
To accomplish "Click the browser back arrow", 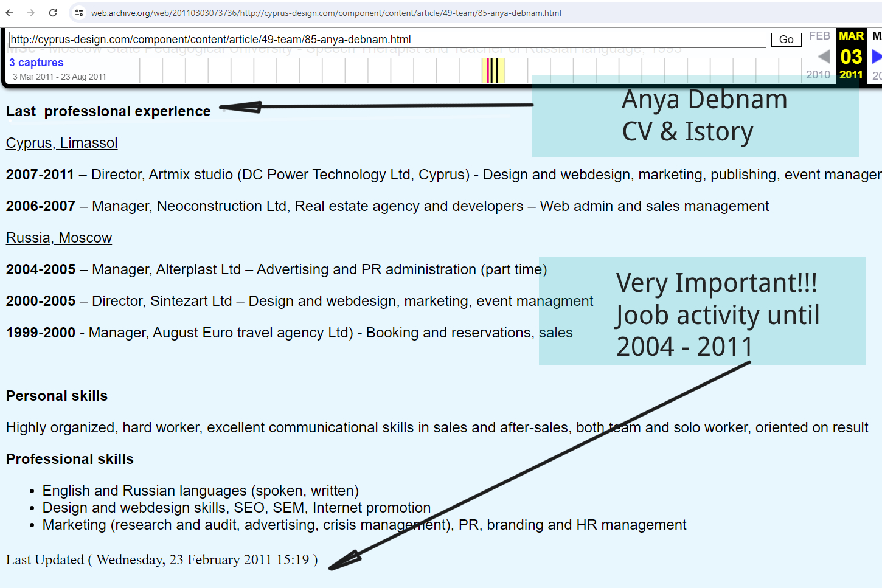I will pos(10,13).
